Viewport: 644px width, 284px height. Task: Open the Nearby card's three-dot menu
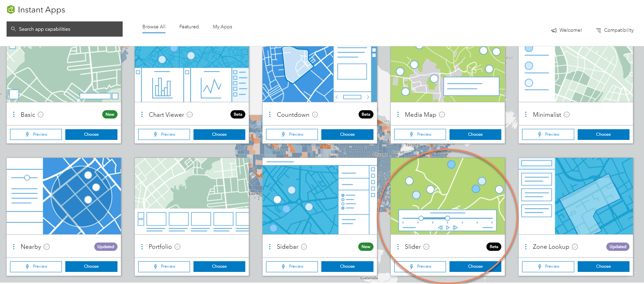pyautogui.click(x=14, y=247)
